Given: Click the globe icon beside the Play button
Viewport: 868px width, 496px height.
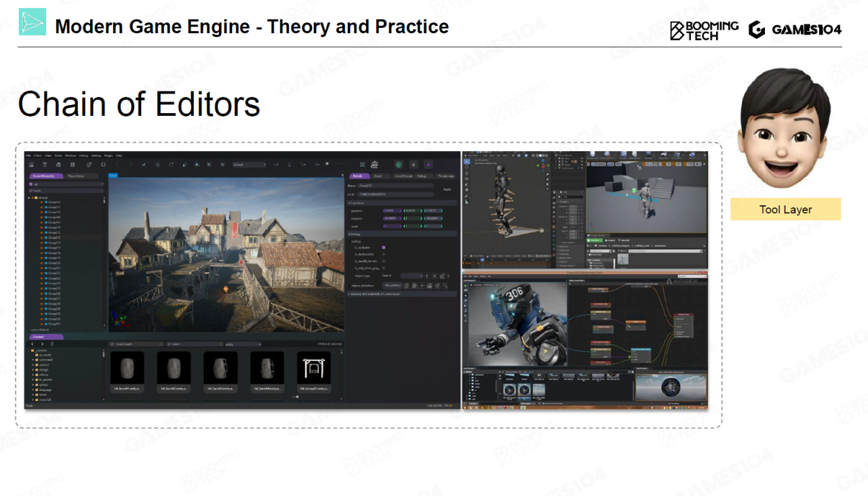Looking at the screenshot, I should (x=374, y=165).
